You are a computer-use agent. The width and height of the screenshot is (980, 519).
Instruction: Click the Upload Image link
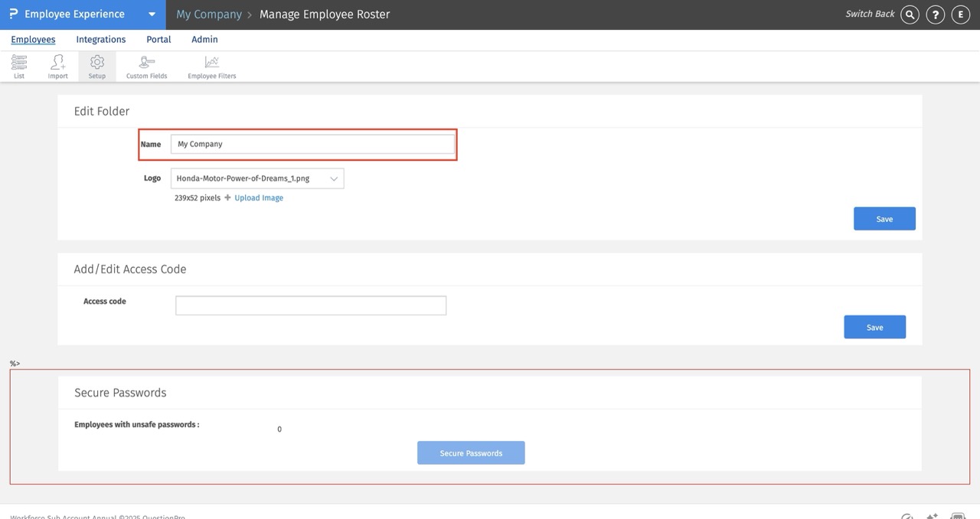click(259, 197)
